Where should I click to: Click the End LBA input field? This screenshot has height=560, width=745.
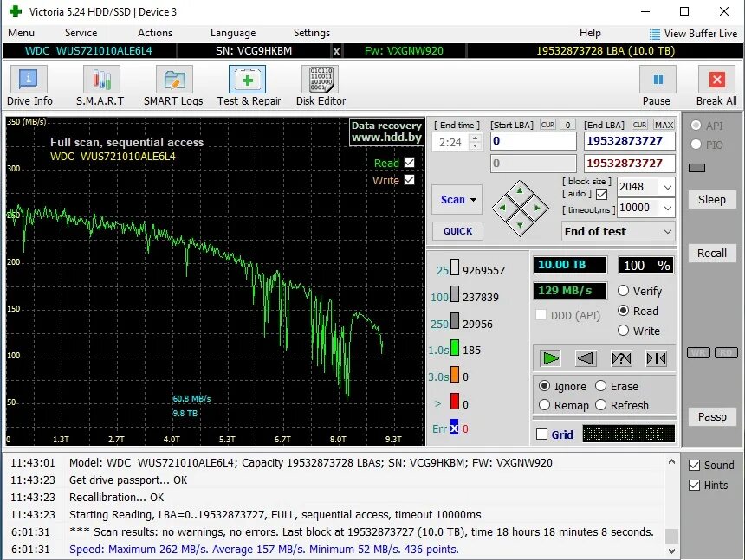coord(629,141)
